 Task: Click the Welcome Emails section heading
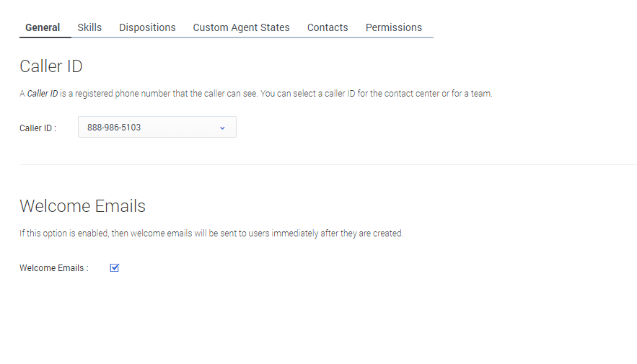[x=82, y=206]
